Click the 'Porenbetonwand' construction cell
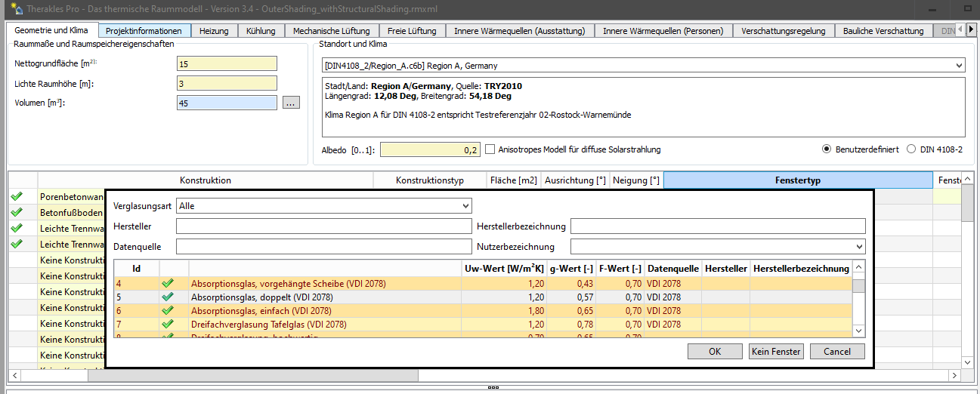The height and width of the screenshot is (394, 980). (x=71, y=197)
